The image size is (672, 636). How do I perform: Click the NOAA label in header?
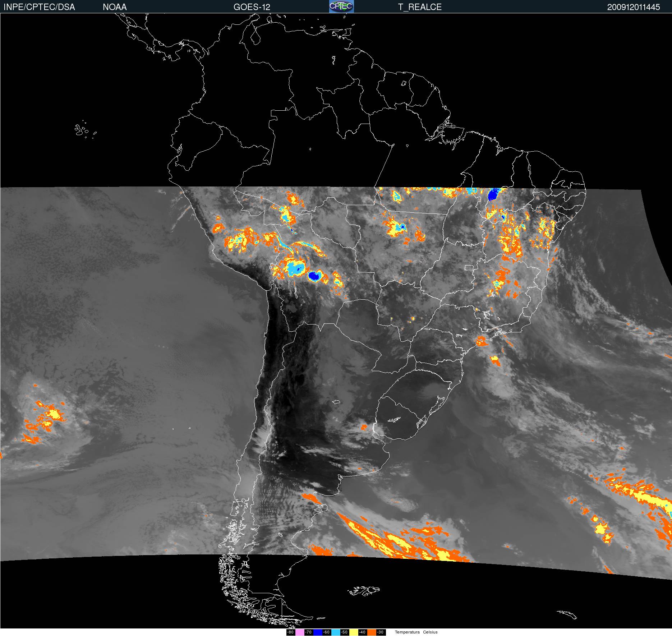pos(115,7)
